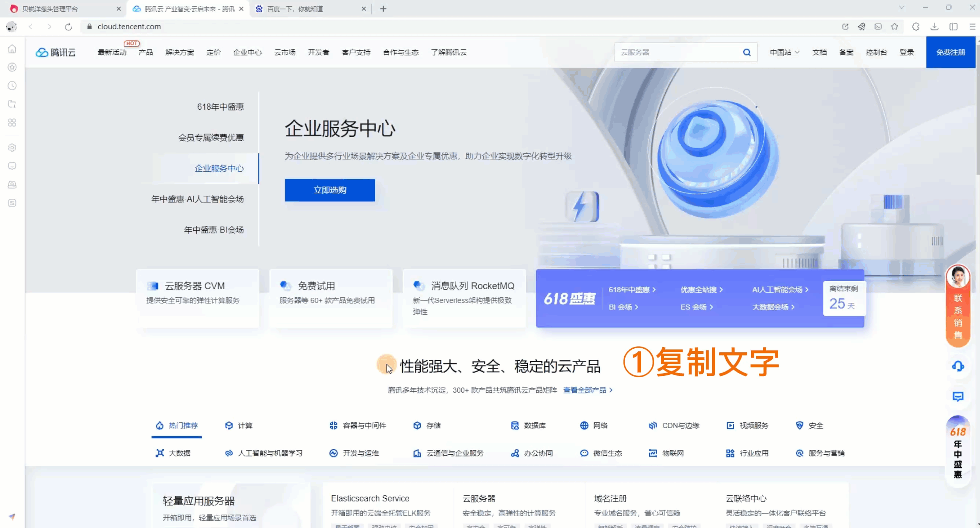Open the chat message floating icon
This screenshot has height=528, width=980.
958,397
